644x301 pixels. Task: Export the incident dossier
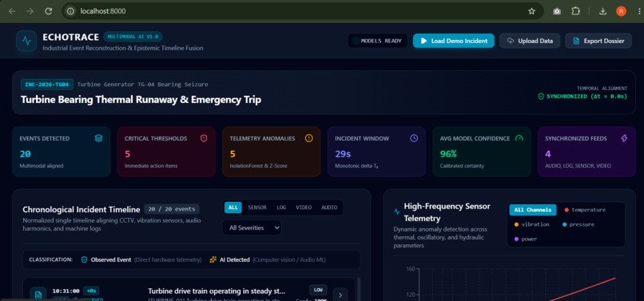(598, 41)
